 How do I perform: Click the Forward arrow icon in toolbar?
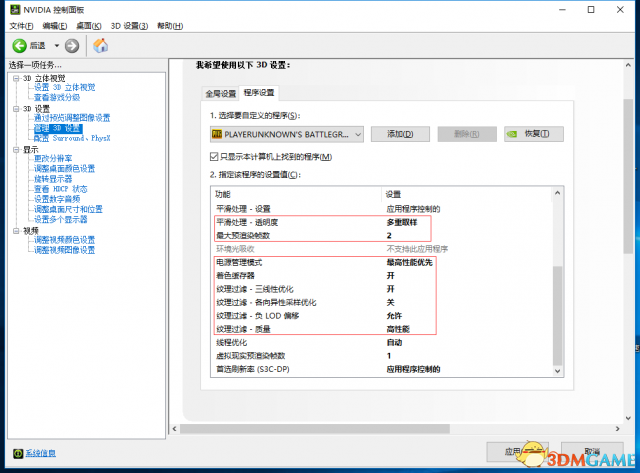pyautogui.click(x=73, y=45)
